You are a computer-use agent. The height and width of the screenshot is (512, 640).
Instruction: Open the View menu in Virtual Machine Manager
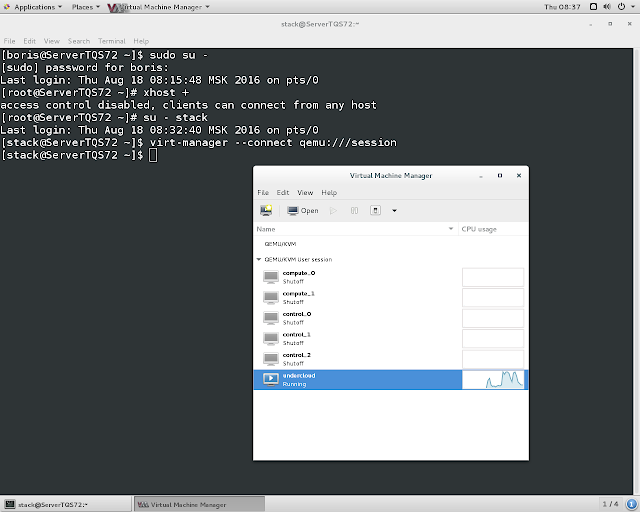tap(305, 193)
